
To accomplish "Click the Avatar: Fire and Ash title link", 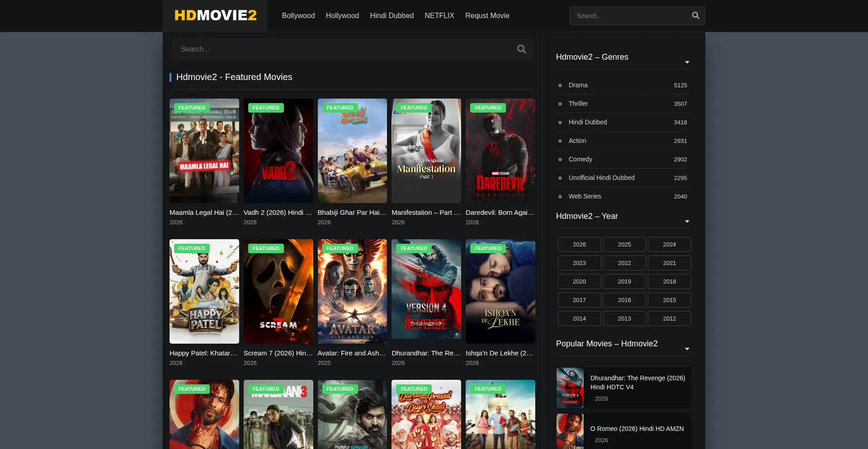I will point(352,353).
